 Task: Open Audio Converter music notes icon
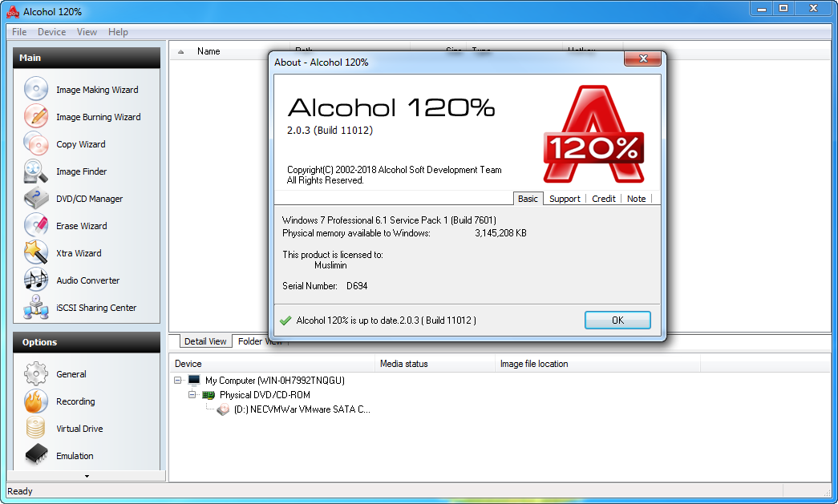[36, 280]
